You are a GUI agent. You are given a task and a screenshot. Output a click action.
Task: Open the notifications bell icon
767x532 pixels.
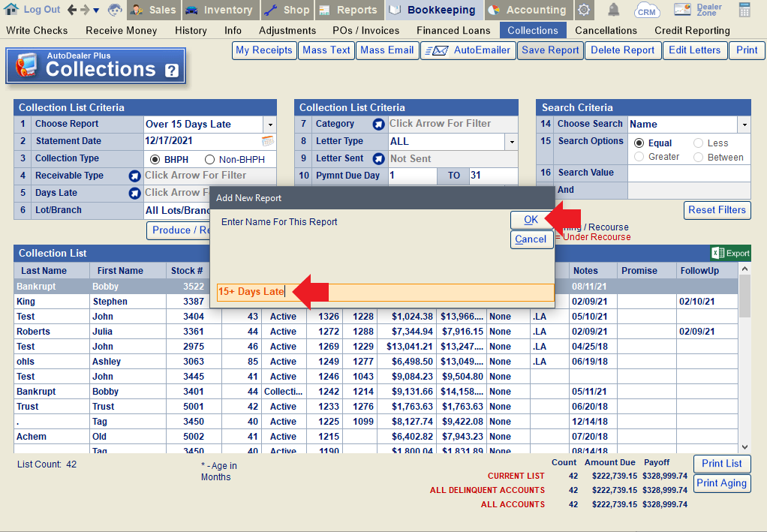613,9
